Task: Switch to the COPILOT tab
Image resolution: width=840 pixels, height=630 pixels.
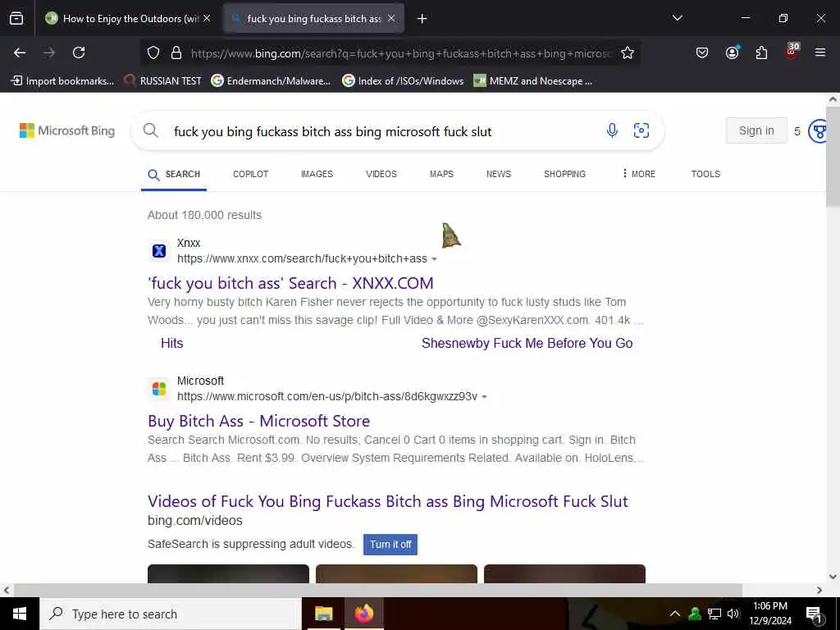Action: (x=251, y=174)
